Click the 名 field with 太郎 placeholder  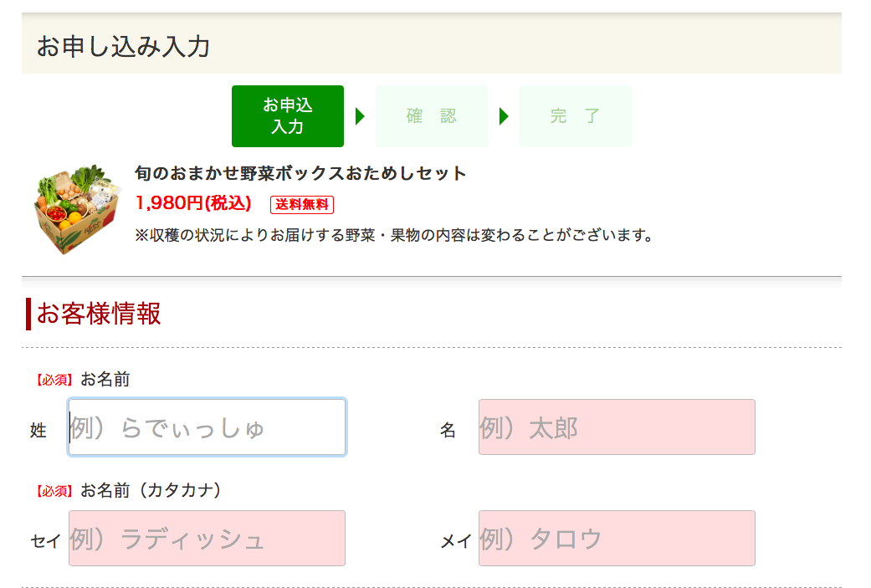(x=617, y=427)
